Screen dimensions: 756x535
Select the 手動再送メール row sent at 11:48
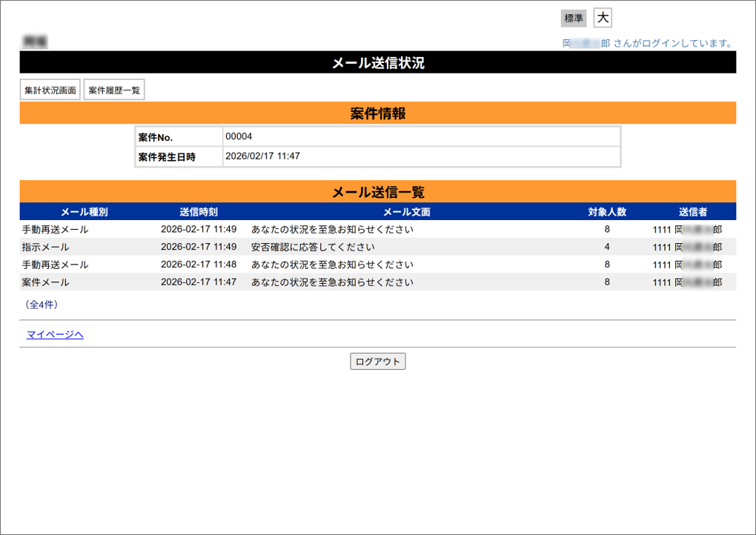tap(55, 265)
